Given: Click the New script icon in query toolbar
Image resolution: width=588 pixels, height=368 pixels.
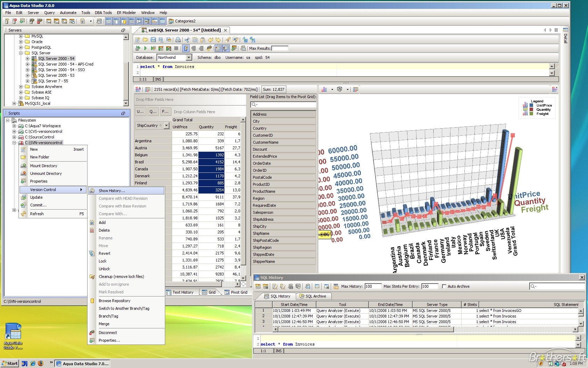Looking at the screenshot, I should [138, 40].
